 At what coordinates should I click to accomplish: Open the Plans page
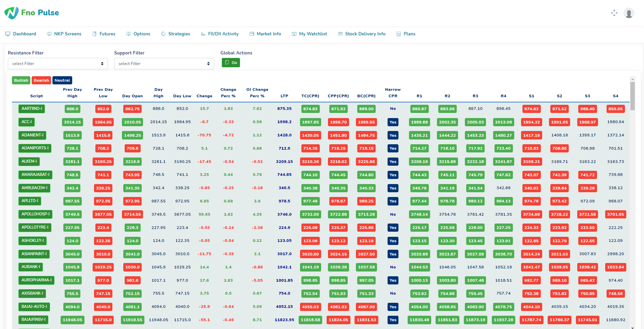coord(409,34)
